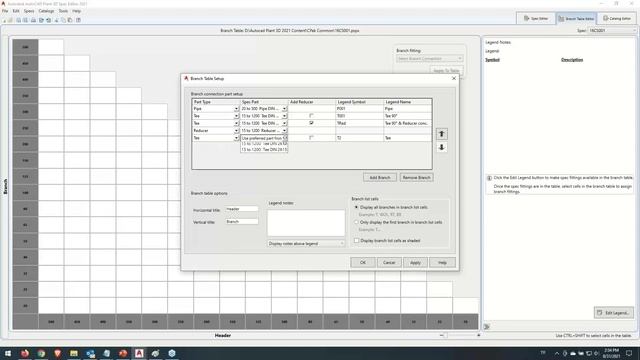
Task: Click the zoom out minus button
Action: click(441, 335)
